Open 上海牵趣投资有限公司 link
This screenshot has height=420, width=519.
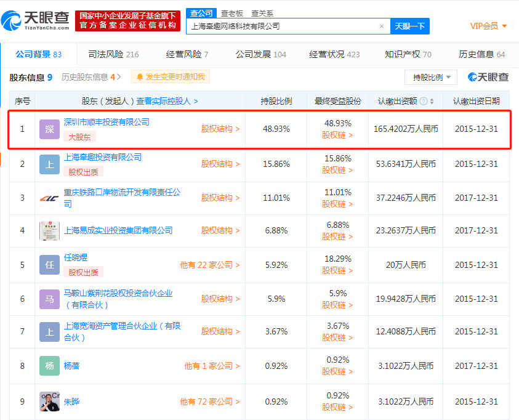tap(103, 157)
